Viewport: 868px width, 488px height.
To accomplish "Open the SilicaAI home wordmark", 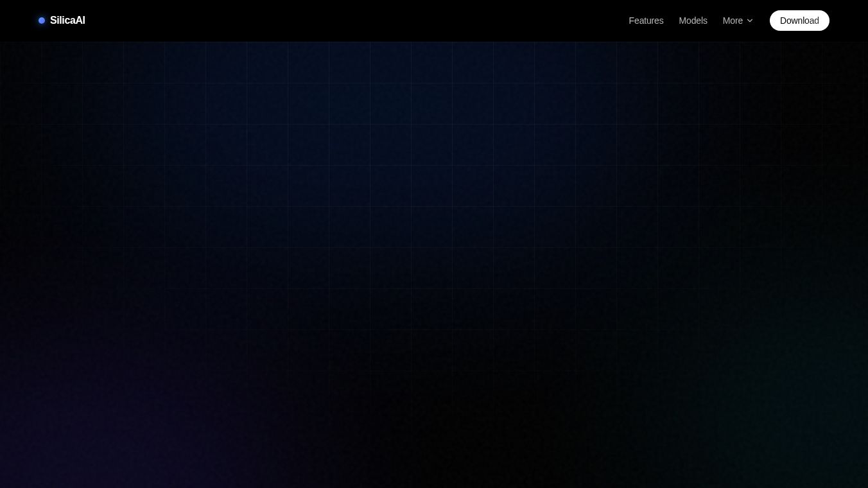I will pyautogui.click(x=67, y=21).
